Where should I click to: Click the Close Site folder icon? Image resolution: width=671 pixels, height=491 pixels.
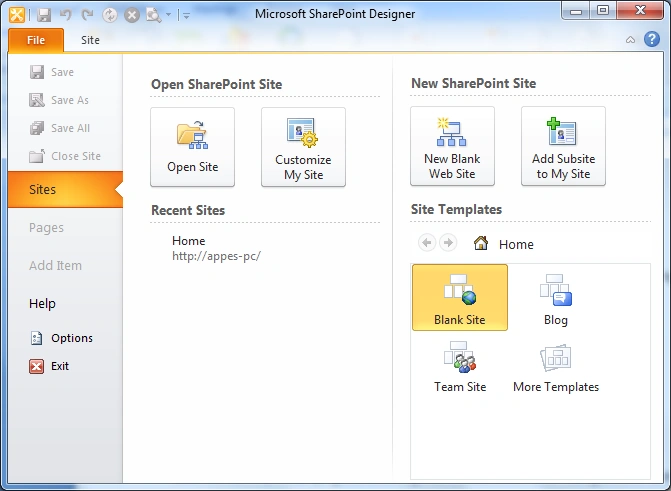[37, 156]
